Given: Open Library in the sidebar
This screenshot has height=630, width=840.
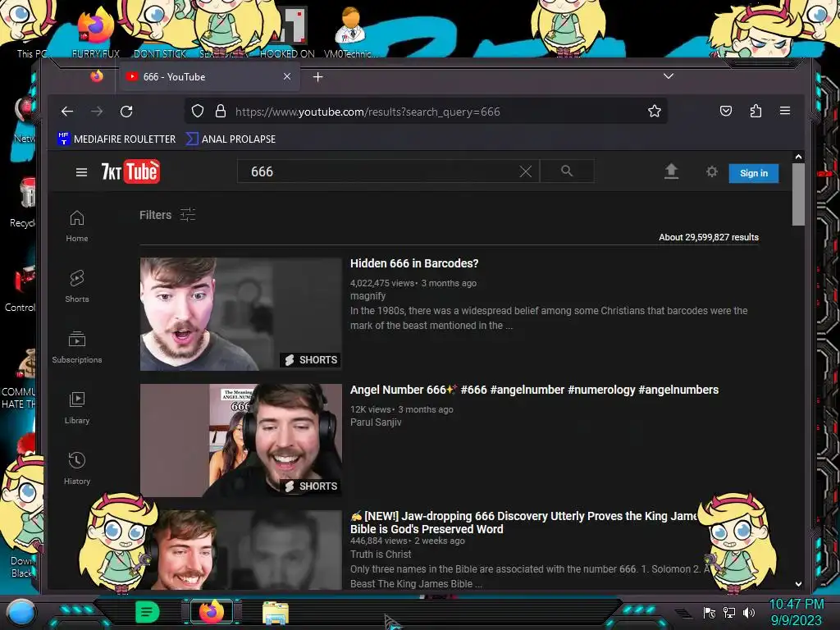Looking at the screenshot, I should coord(77,409).
